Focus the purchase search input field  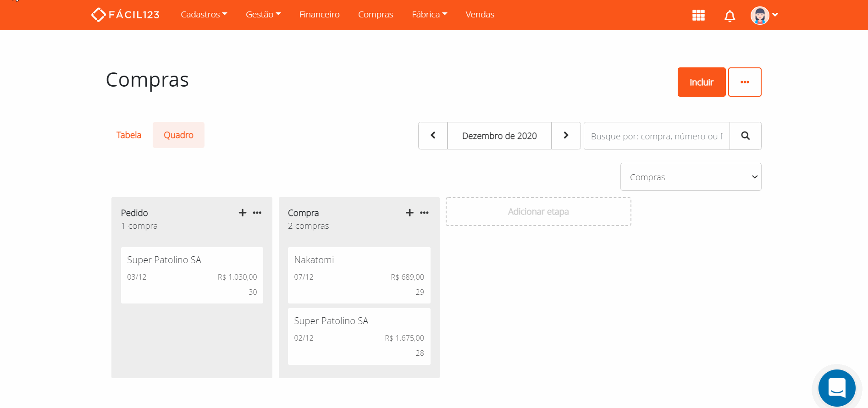pos(656,136)
